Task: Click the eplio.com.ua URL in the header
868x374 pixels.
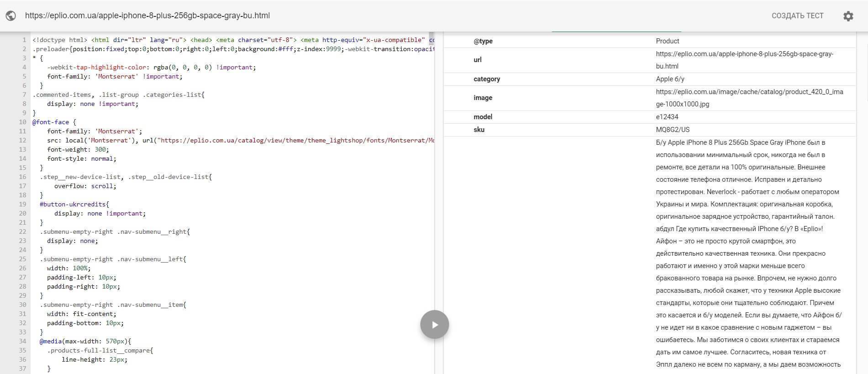Action: click(x=147, y=16)
